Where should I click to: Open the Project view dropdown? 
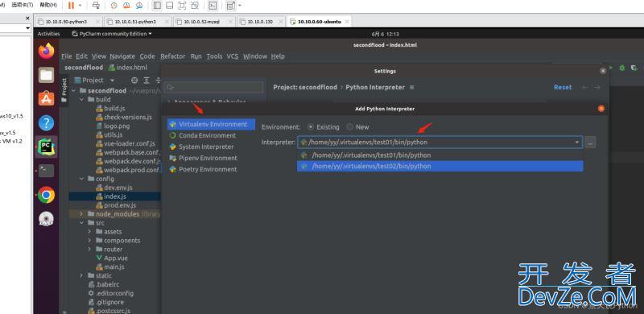tap(112, 81)
